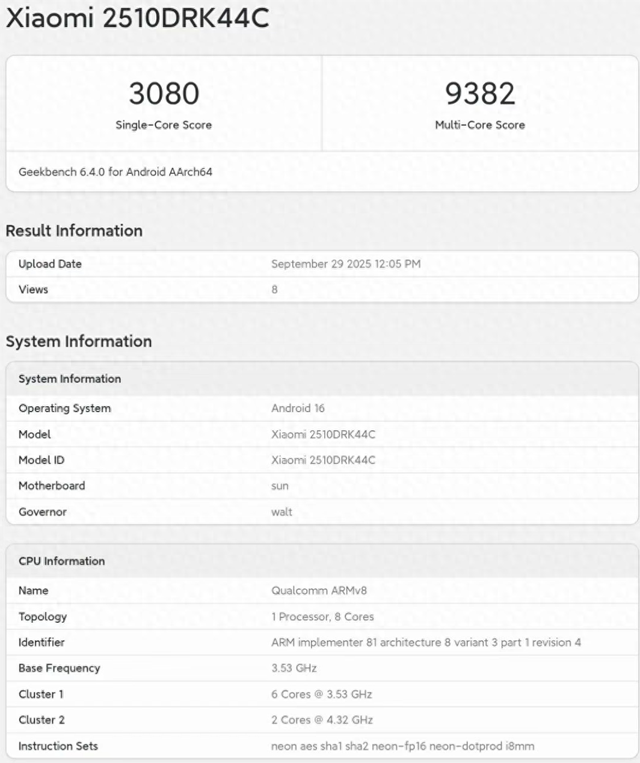Select the motherboard value sun
This screenshot has width=640, height=763.
tap(280, 486)
